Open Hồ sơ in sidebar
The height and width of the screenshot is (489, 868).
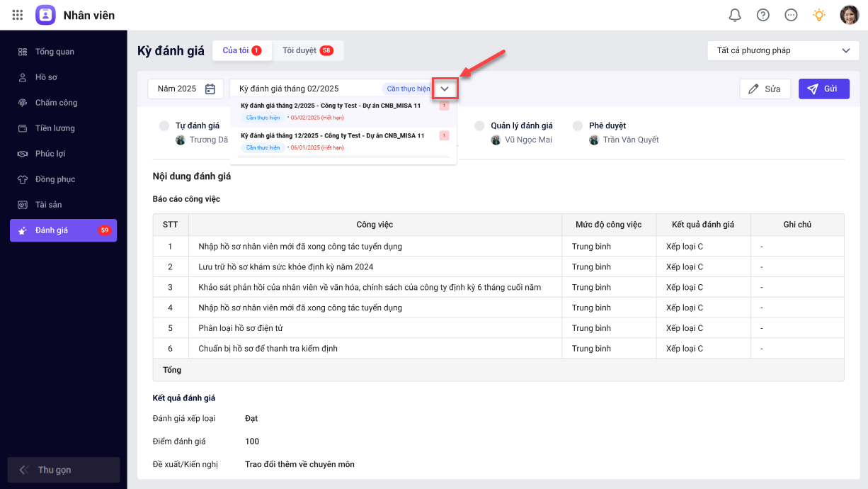point(64,77)
